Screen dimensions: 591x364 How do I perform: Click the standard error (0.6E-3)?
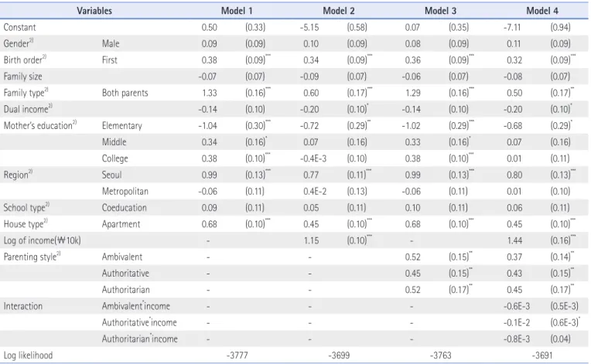coord(564,322)
